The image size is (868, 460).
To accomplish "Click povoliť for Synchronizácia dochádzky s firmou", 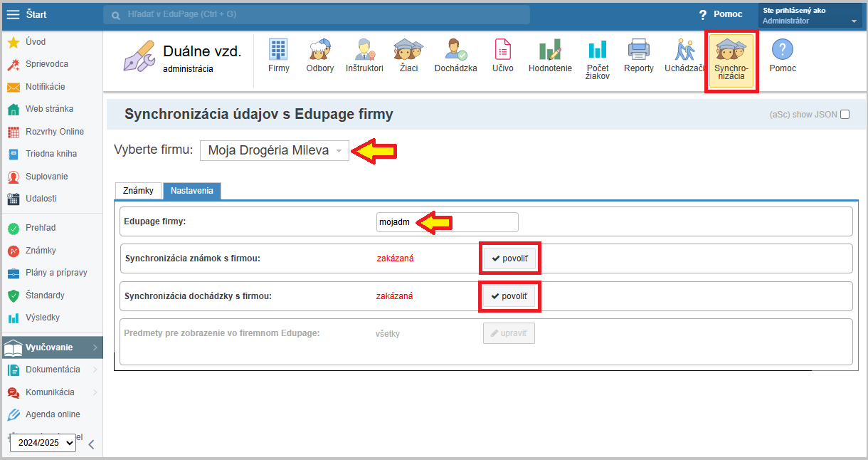I will [509, 296].
